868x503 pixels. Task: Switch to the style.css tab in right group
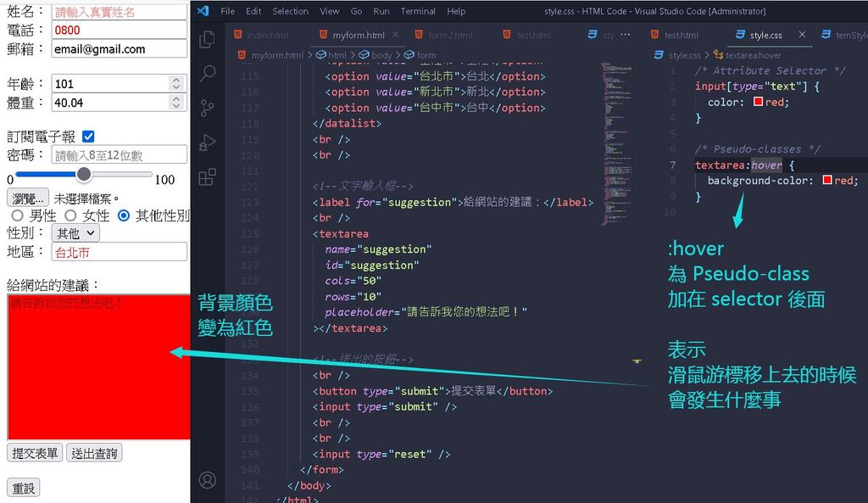tap(766, 35)
